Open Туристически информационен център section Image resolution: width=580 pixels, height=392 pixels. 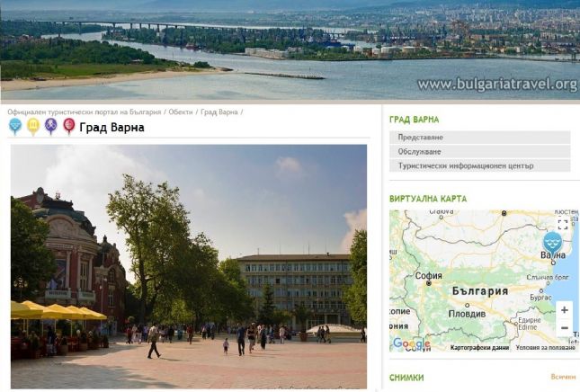click(x=480, y=165)
